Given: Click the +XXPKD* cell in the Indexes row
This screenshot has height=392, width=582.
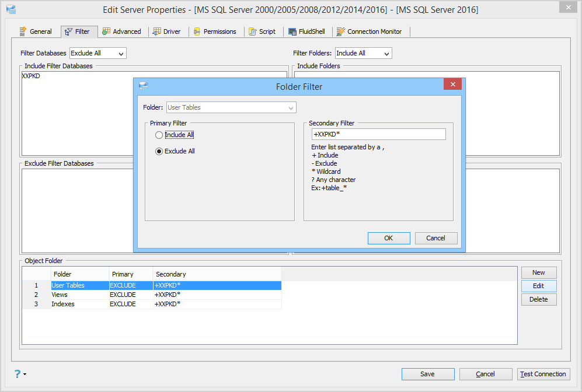Looking at the screenshot, I should pos(217,304).
